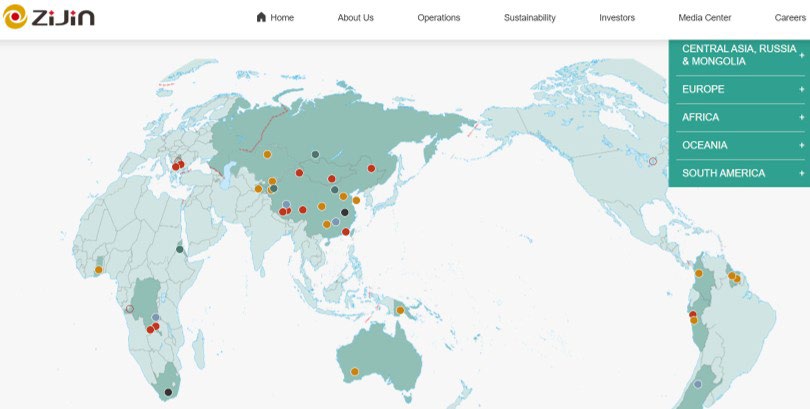Expand the Africa plus sign

coord(801,117)
